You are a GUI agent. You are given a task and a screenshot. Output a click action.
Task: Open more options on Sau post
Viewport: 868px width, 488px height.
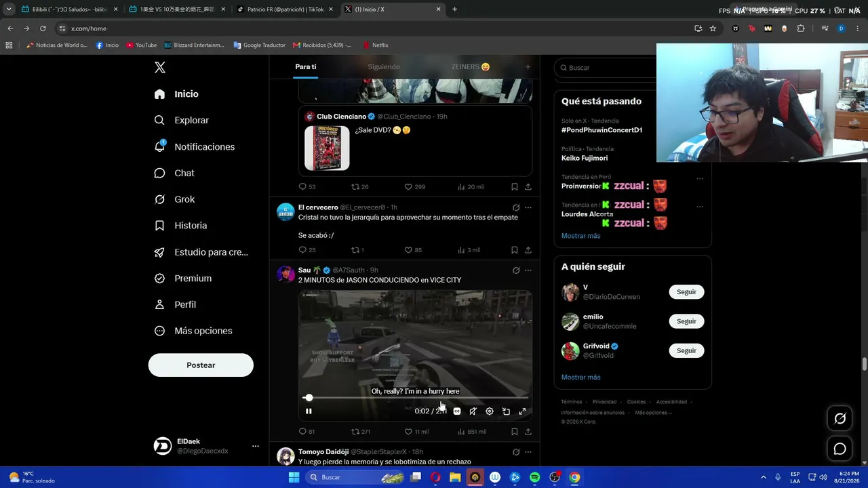click(528, 270)
